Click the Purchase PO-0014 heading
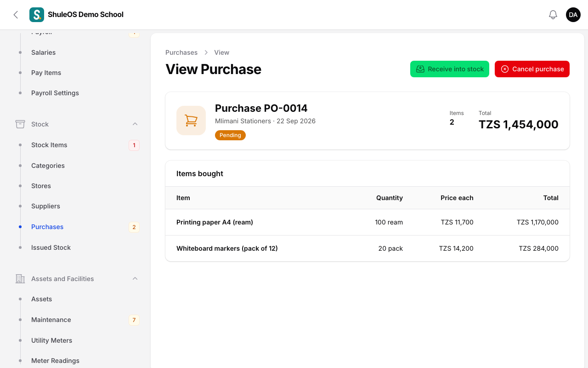The image size is (588, 368). coord(261,108)
